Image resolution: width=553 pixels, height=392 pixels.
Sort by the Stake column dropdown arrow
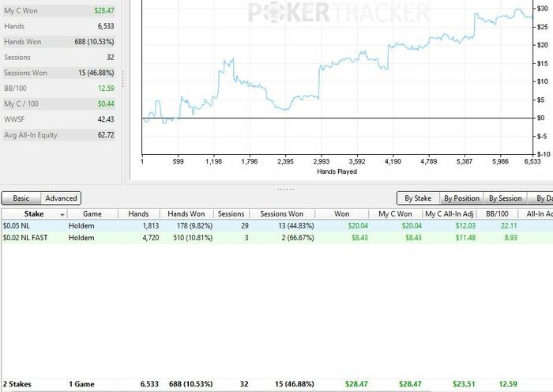62,214
